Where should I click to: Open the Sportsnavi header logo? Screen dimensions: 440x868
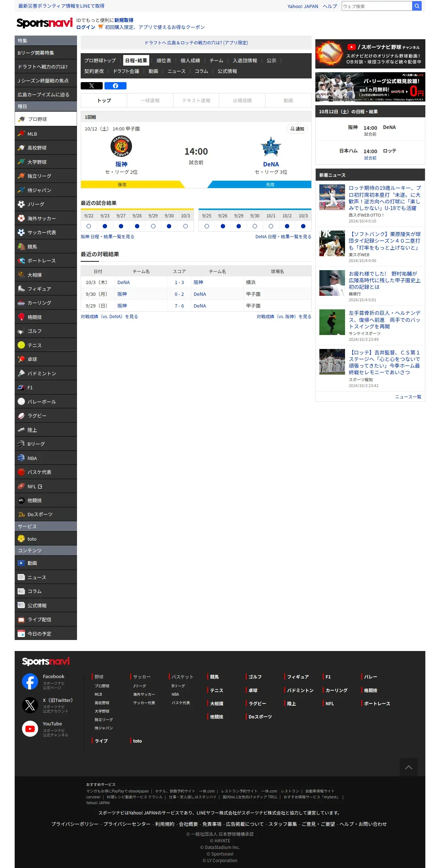45,23
